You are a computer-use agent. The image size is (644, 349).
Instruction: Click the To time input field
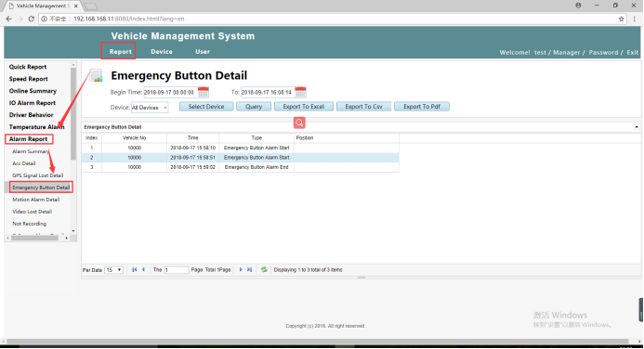[268, 92]
